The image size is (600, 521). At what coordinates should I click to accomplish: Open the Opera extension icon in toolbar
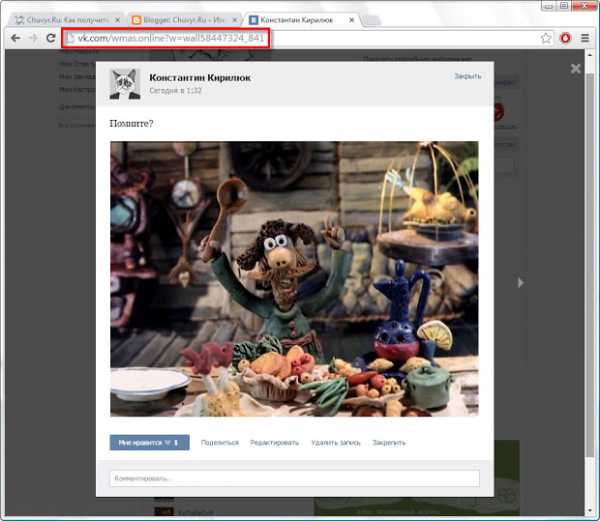click(x=565, y=38)
